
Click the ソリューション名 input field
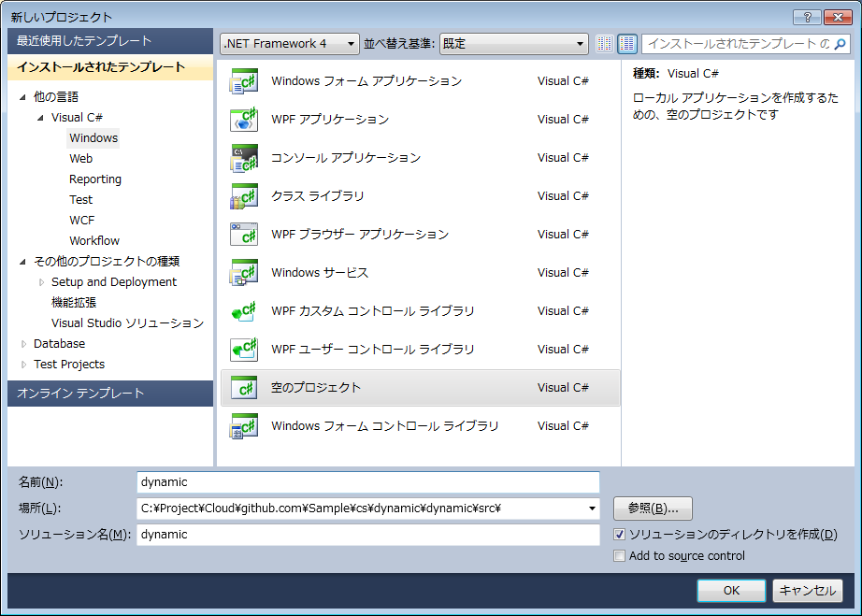[x=367, y=535]
